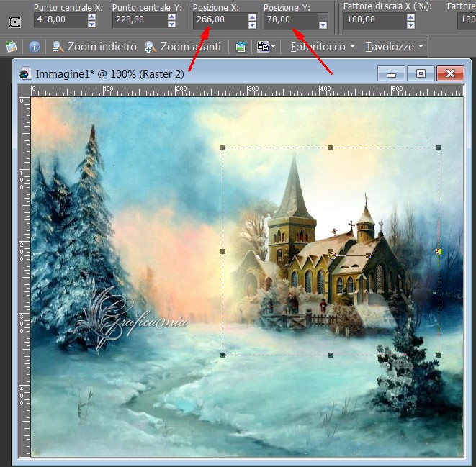Decrease Punto centrale X value
The width and height of the screenshot is (476, 467).
[x=92, y=24]
